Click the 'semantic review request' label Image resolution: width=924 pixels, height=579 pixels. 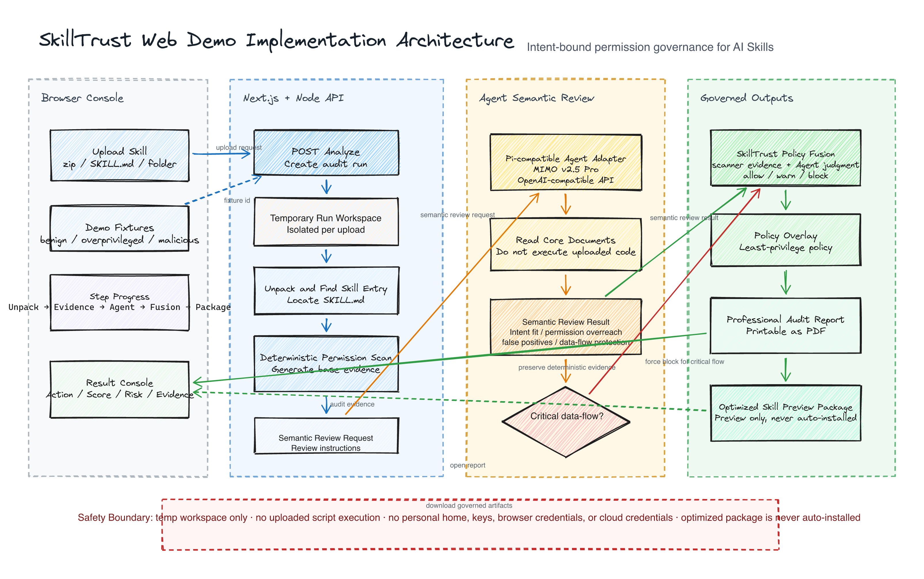coord(457,215)
